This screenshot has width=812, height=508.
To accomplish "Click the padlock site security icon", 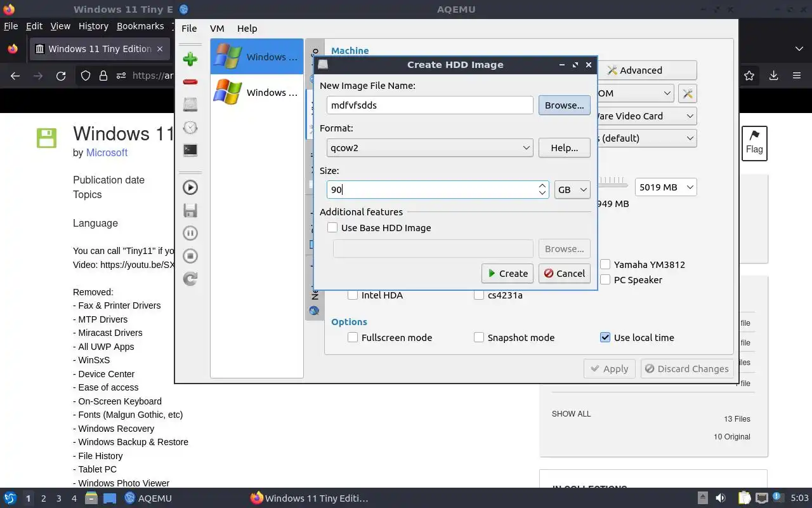I will coord(103,76).
